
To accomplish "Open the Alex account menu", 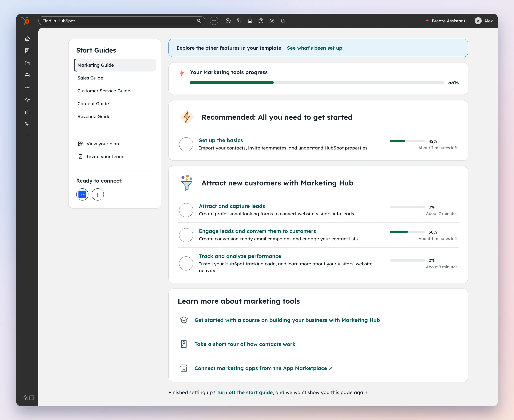I will (x=484, y=21).
